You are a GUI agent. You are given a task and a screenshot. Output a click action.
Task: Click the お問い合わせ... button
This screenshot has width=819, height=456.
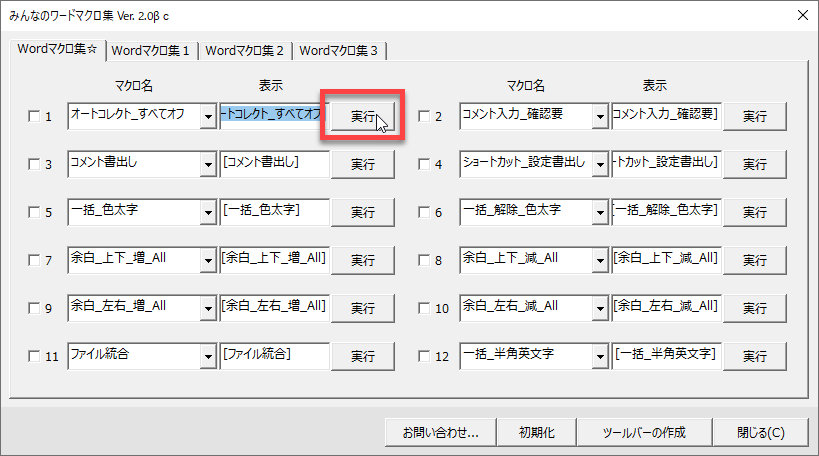[x=441, y=433]
